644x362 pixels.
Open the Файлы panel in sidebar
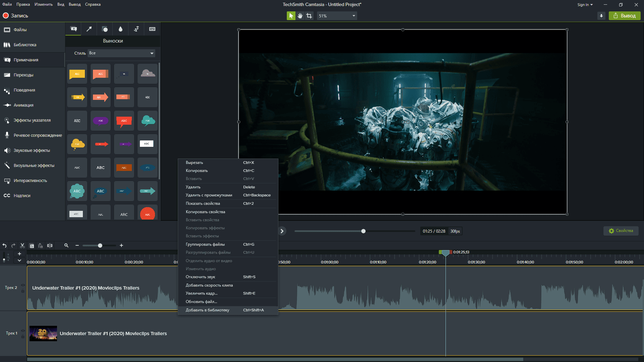point(33,30)
